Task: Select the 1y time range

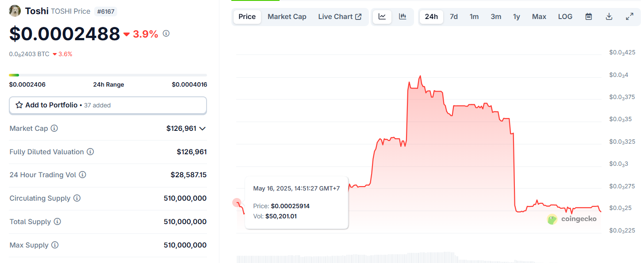Action: pos(516,17)
